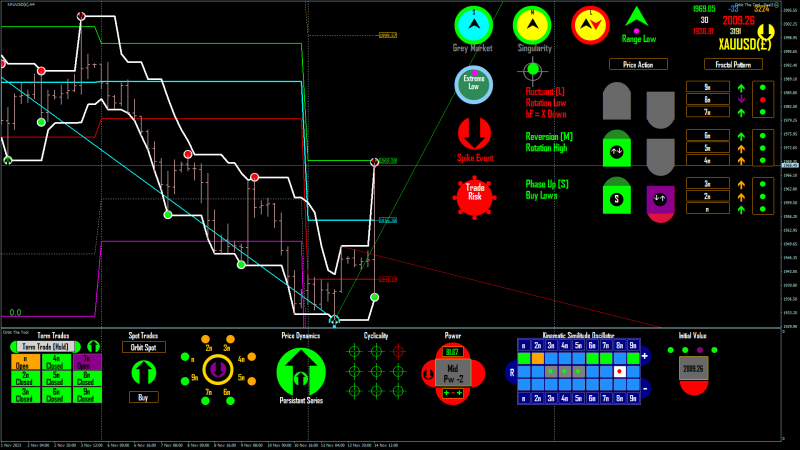
Task: Click the cyan low marker at the chart bottom
Action: tap(334, 320)
